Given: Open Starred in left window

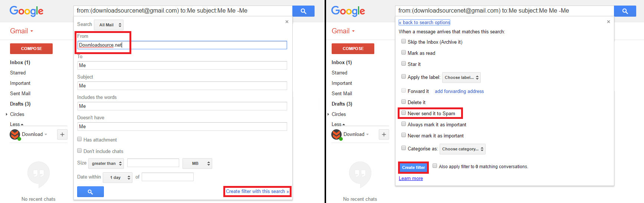Looking at the screenshot, I should point(18,73).
